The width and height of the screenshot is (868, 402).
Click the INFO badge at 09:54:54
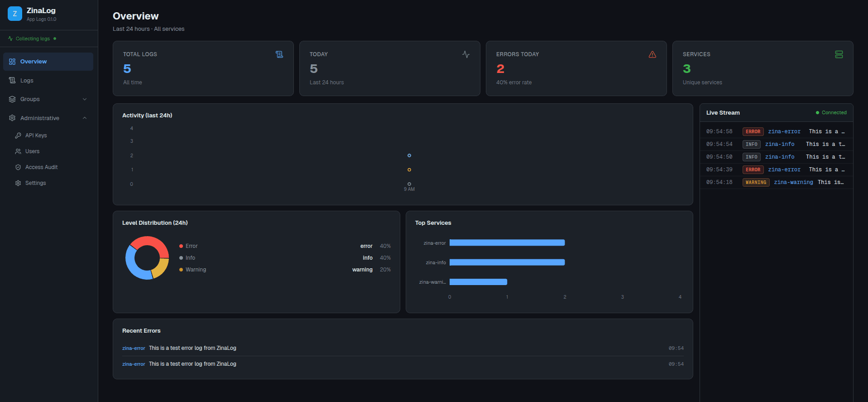752,144
